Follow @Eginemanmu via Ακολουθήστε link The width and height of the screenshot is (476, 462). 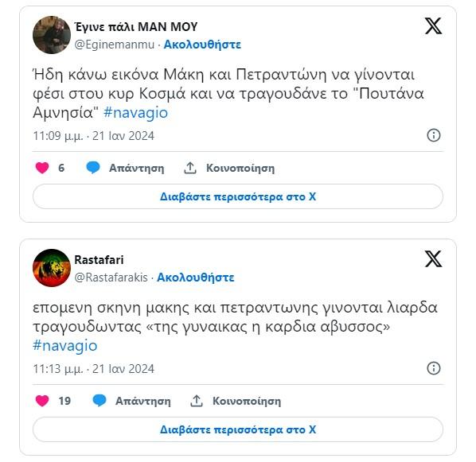[x=202, y=45]
